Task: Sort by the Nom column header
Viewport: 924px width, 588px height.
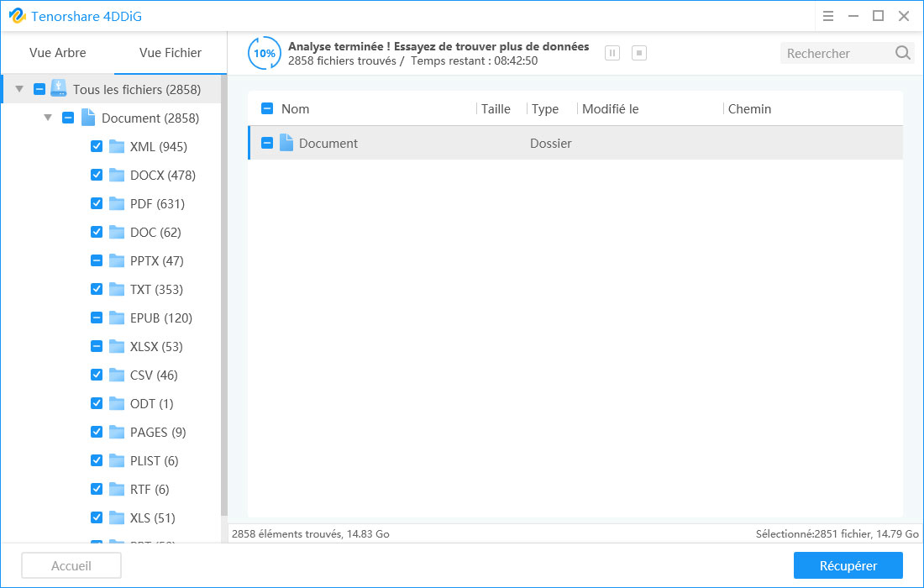Action: (295, 109)
